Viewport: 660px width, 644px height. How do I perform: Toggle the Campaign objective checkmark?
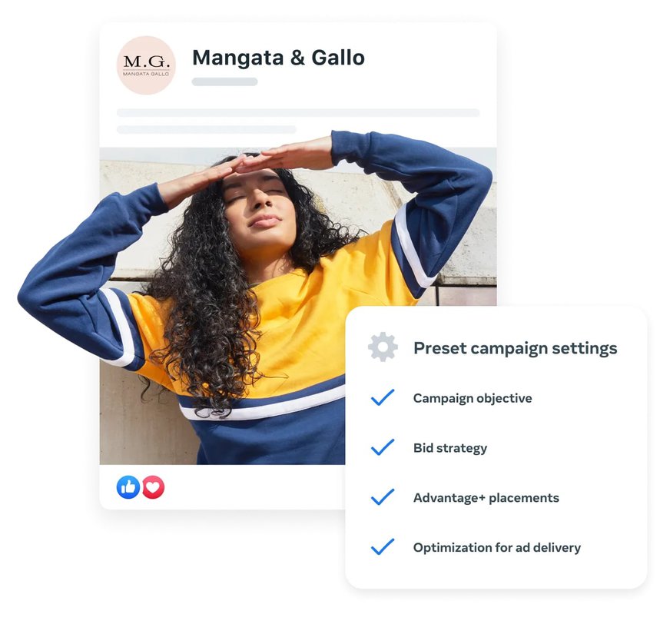[x=383, y=398]
